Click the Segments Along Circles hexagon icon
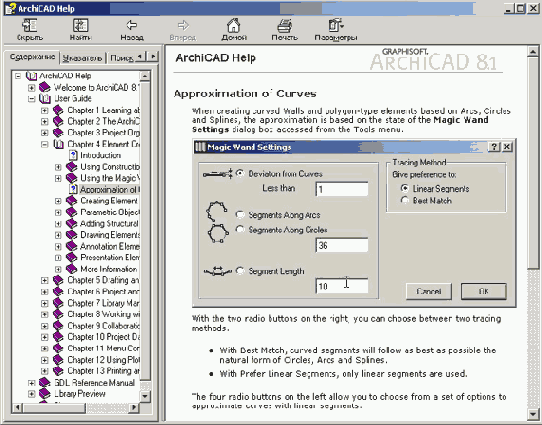Image resolution: width=542 pixels, height=425 pixels. [218, 233]
